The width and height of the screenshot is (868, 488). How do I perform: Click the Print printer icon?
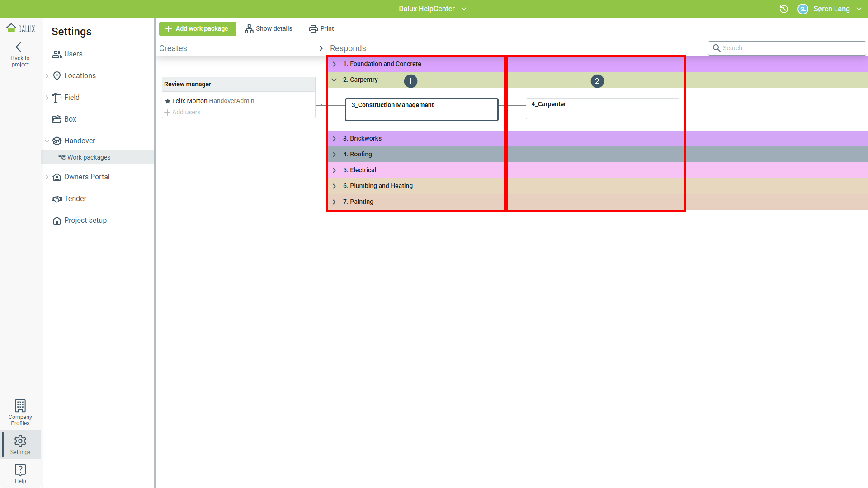[313, 29]
